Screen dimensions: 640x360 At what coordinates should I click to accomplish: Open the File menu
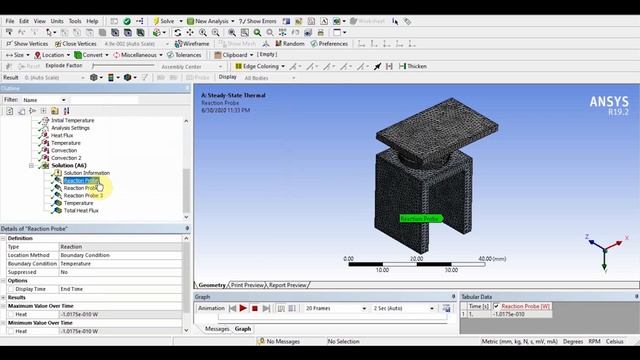[x=10, y=21]
